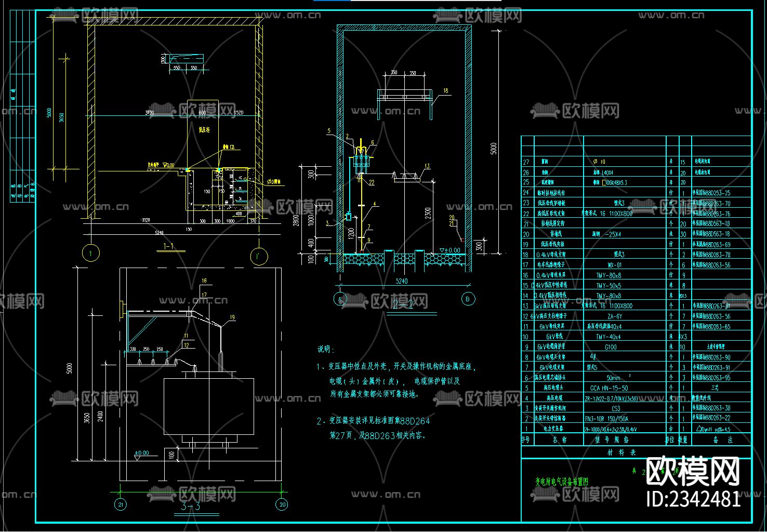
Task: Select the '说明:' notes heading
Action: (326, 350)
